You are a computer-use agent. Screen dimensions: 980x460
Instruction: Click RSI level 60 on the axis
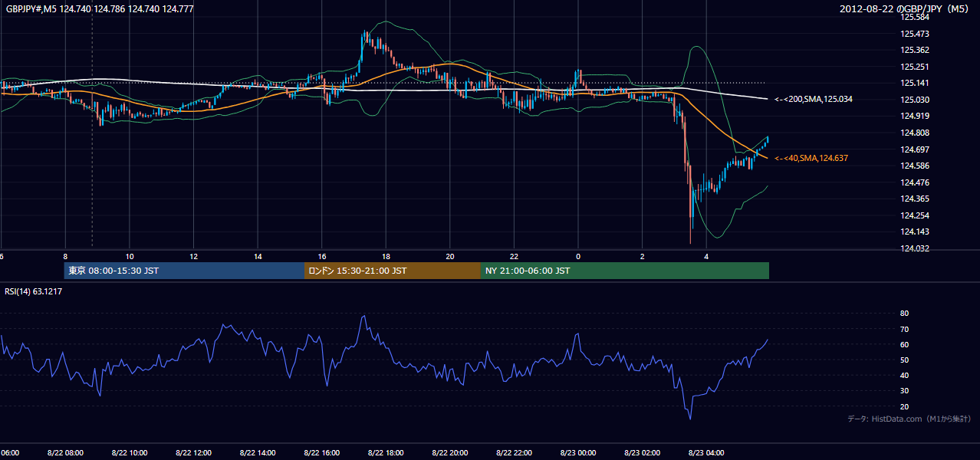[x=904, y=344]
